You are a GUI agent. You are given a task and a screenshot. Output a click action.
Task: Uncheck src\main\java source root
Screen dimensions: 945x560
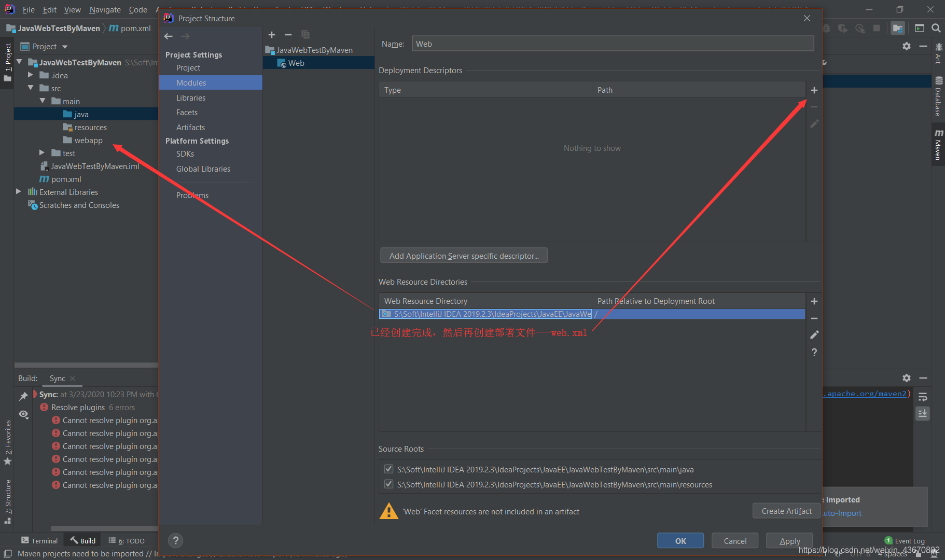[388, 469]
